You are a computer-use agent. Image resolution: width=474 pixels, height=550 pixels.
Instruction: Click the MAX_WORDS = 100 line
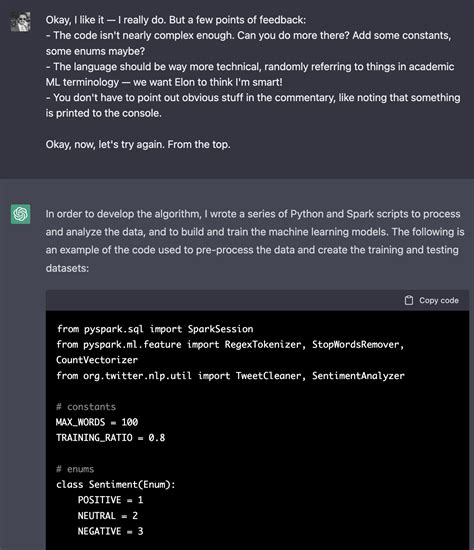[97, 422]
